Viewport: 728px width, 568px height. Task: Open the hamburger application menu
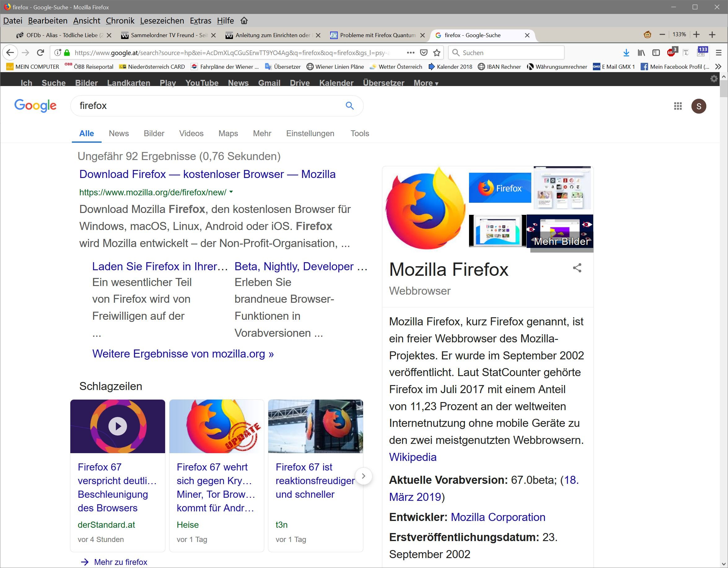[718, 53]
